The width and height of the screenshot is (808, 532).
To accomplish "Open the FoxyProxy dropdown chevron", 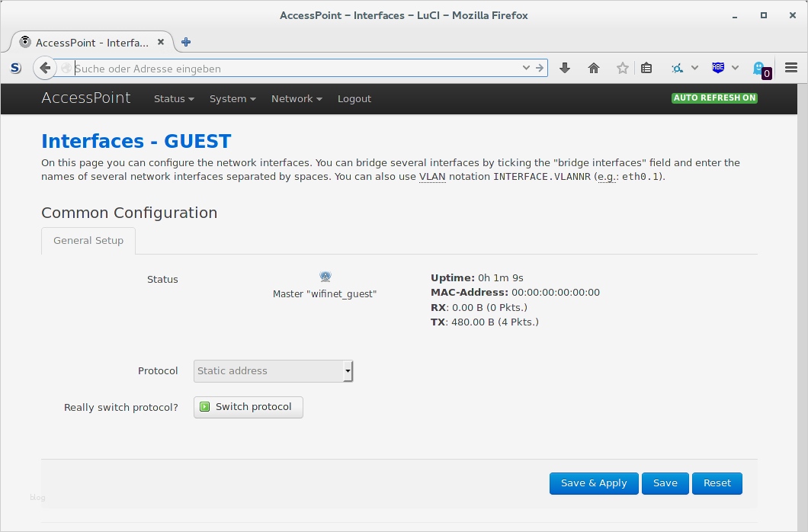I will pyautogui.click(x=694, y=68).
